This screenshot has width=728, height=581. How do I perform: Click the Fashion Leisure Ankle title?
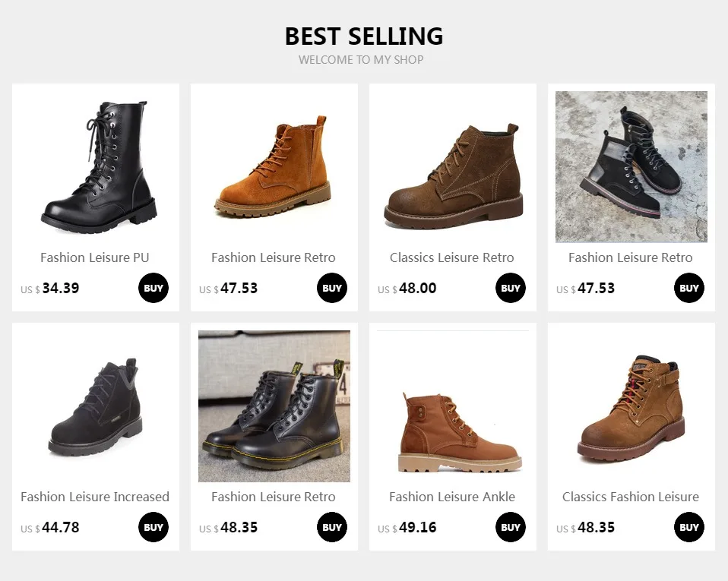pyautogui.click(x=451, y=497)
